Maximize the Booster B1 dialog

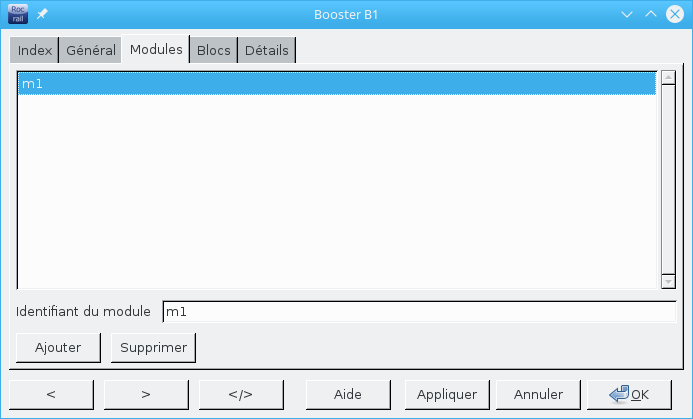650,15
